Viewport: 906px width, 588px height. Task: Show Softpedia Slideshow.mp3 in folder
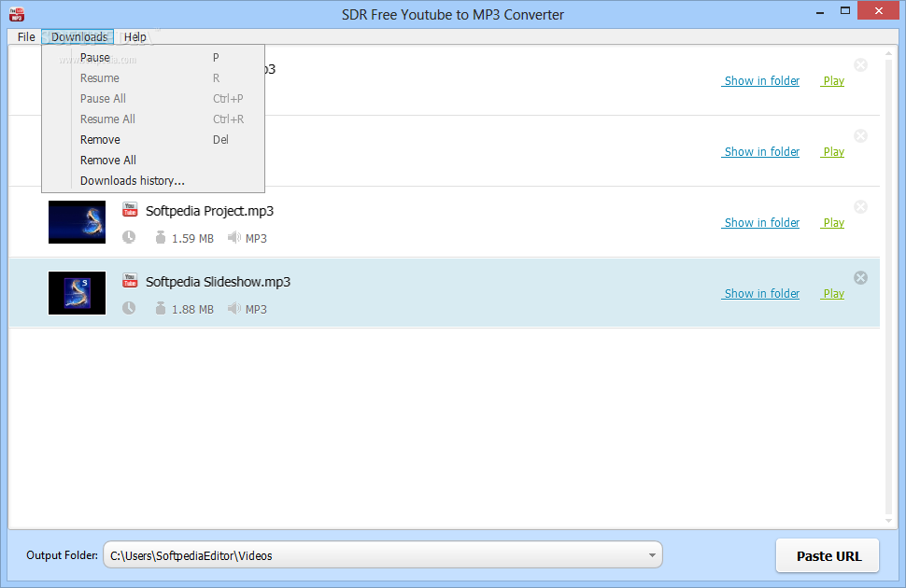click(761, 294)
